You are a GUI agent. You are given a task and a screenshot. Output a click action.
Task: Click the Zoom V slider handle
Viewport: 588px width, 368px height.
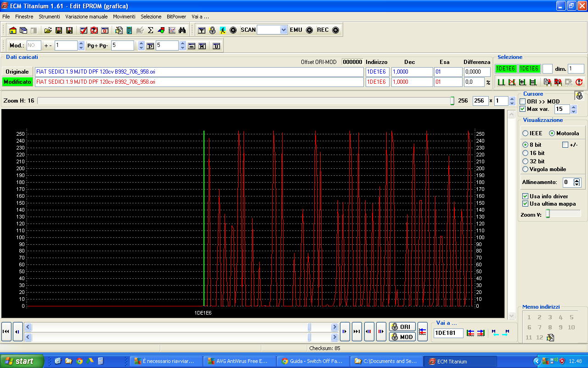548,214
